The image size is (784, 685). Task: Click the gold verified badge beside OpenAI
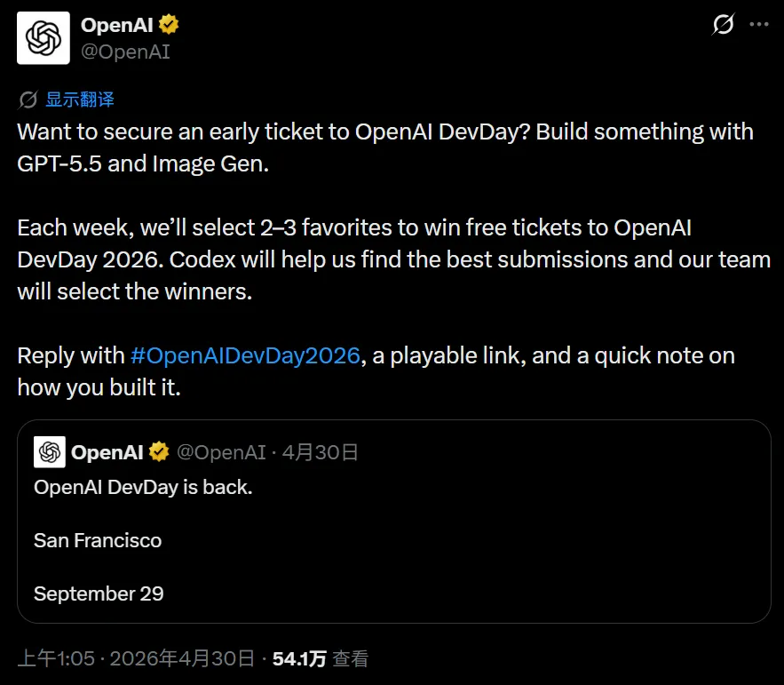click(169, 25)
